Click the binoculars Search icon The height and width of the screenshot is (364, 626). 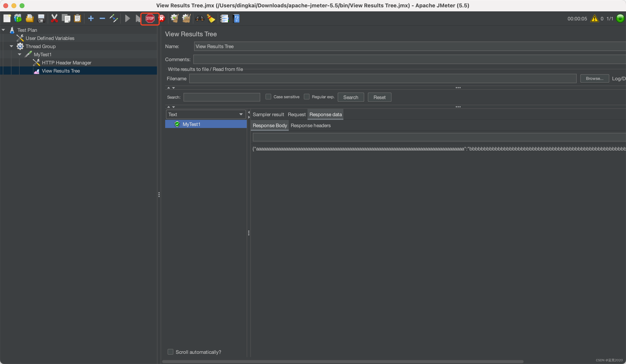tap(199, 18)
